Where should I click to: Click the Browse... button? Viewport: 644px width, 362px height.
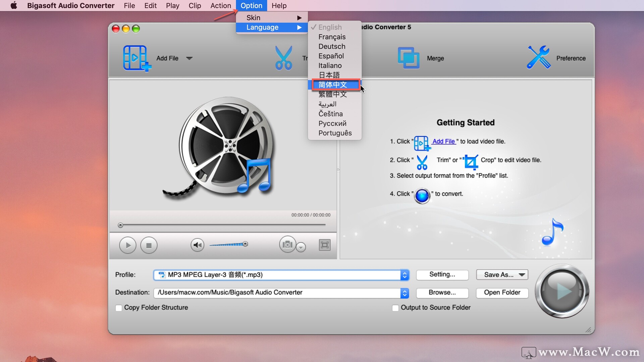click(x=442, y=293)
